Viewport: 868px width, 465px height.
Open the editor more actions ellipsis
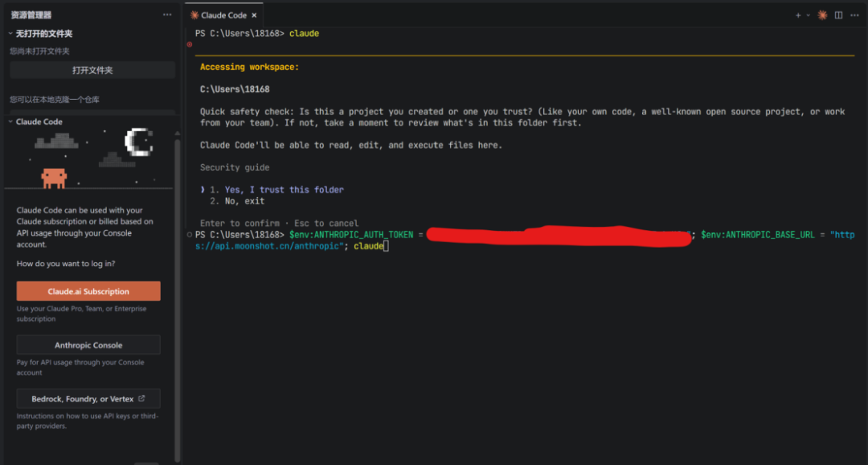pos(854,15)
